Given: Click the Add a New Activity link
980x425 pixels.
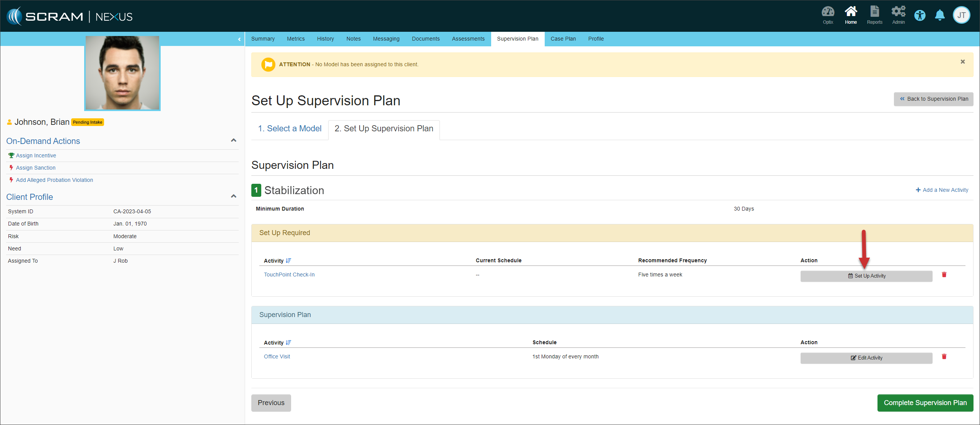Looking at the screenshot, I should pyautogui.click(x=942, y=190).
